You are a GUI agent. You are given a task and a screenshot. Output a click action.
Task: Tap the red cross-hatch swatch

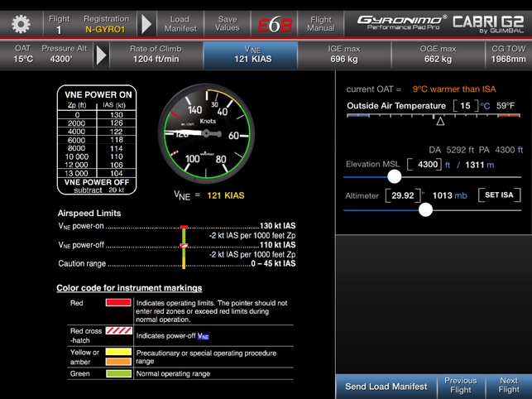118,330
